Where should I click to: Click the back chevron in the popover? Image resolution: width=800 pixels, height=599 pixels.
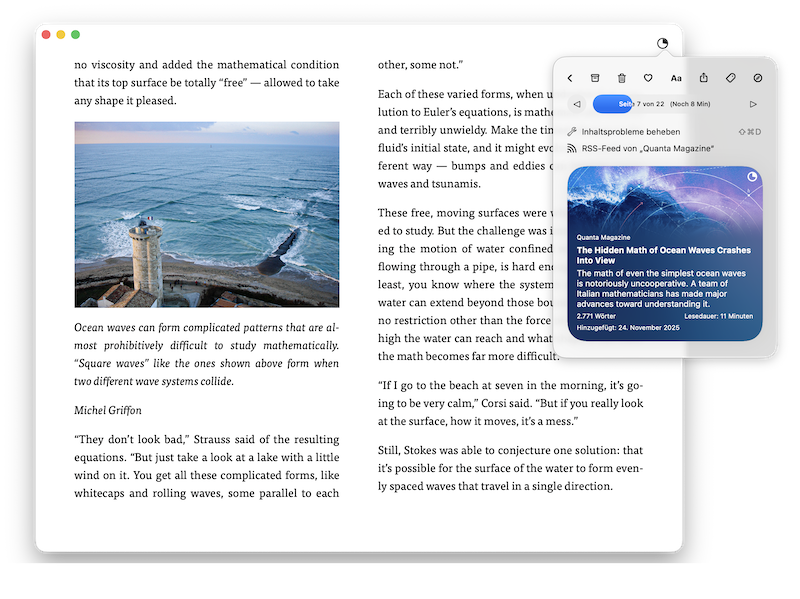pos(570,78)
